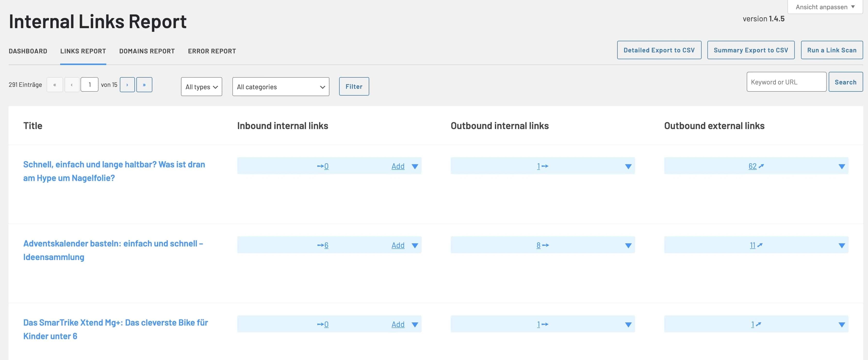
Task: Open the All categories dropdown
Action: click(x=280, y=87)
